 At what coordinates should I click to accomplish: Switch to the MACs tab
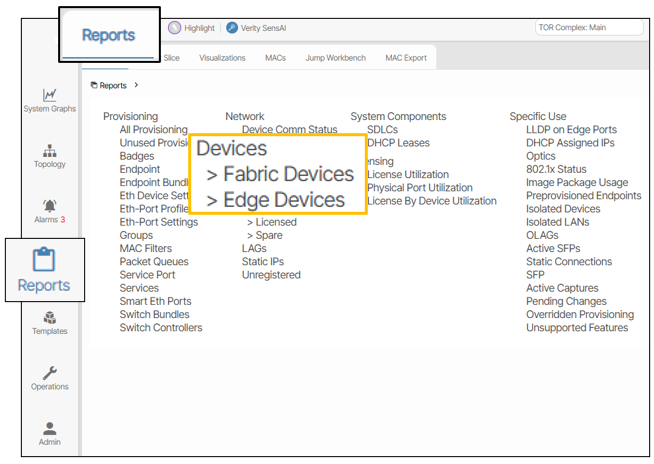coord(275,58)
